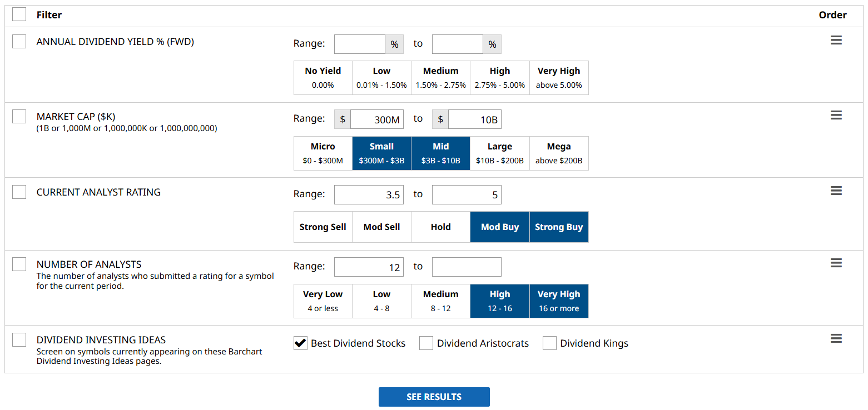Click reorder handle for Market Cap row

click(x=836, y=116)
